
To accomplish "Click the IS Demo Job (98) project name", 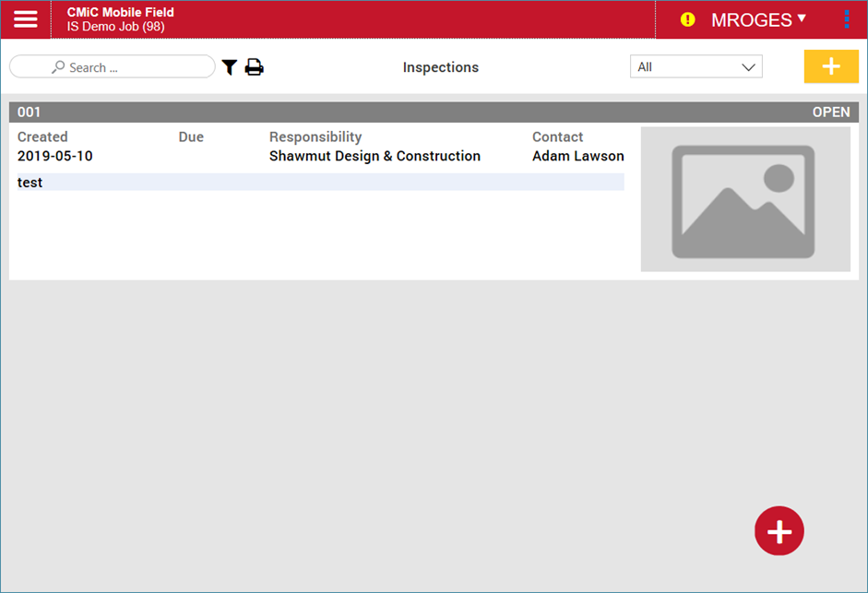I will coord(115,27).
